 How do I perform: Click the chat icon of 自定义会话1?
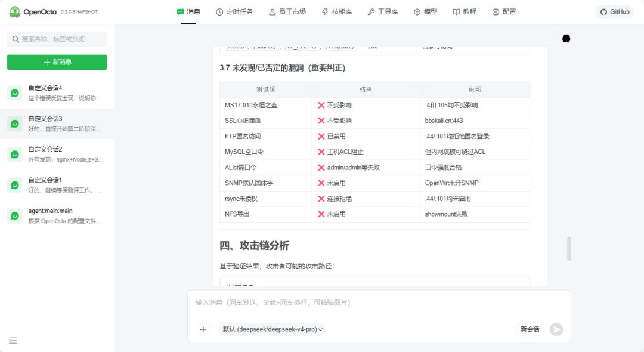click(x=15, y=185)
